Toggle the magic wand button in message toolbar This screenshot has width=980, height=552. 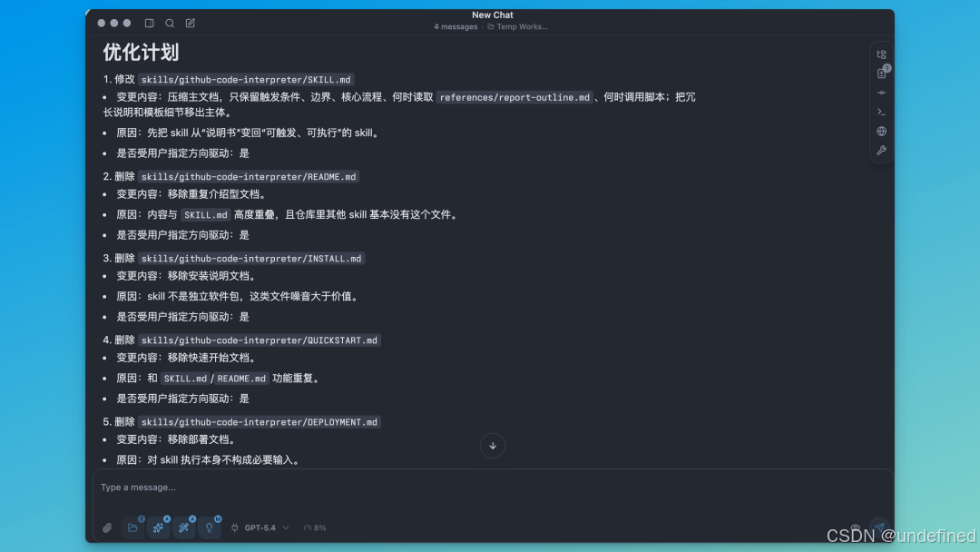(x=183, y=527)
